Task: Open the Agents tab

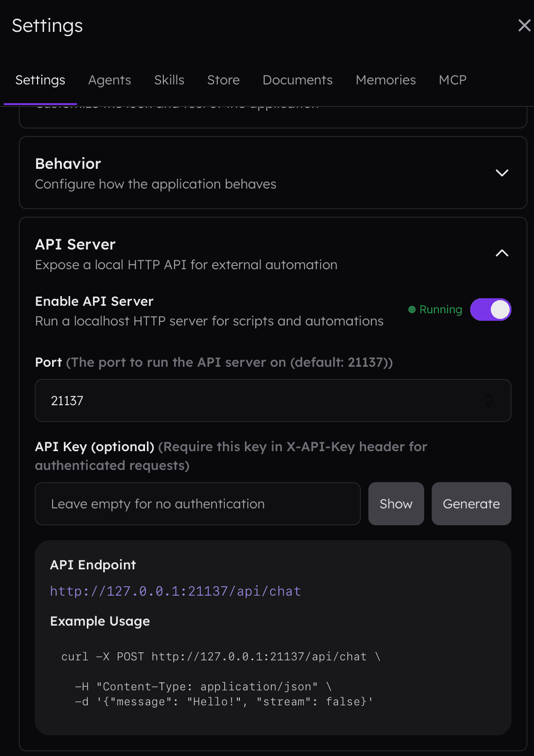Action: [x=110, y=80]
